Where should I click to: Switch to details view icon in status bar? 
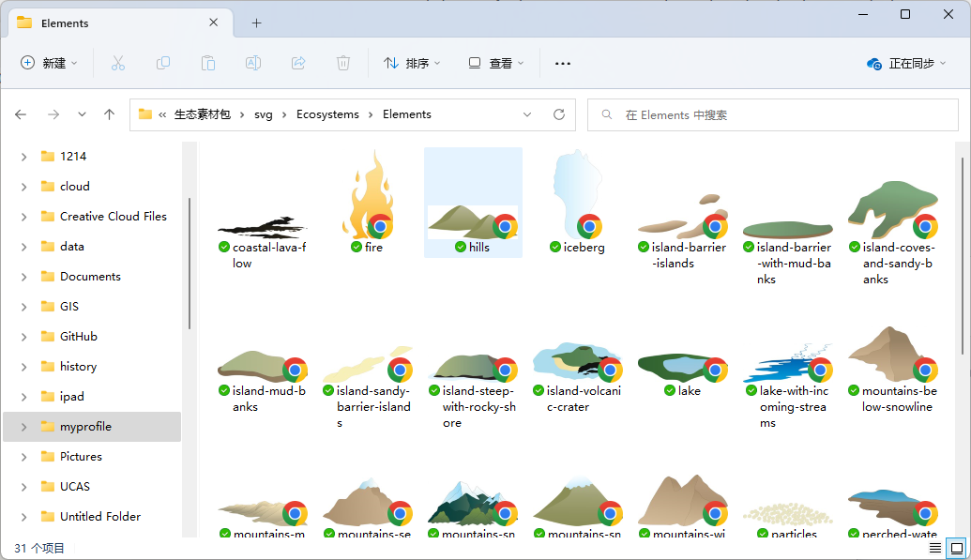coord(935,548)
